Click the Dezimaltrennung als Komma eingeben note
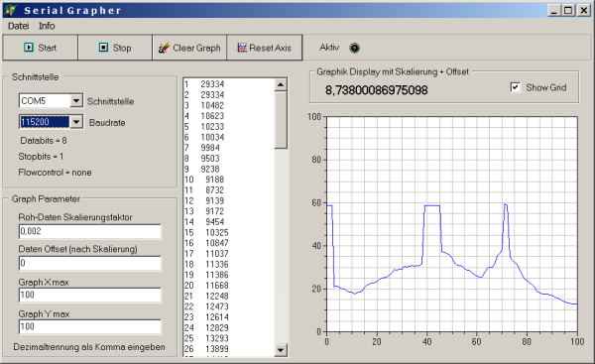595x364 pixels. pos(89,347)
